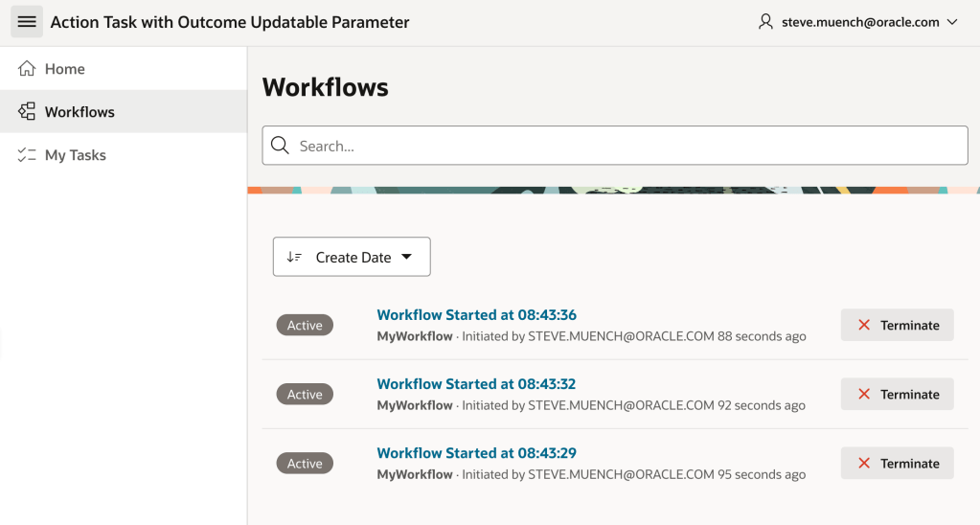The height and width of the screenshot is (525, 980).
Task: Open Workflow Started at 08:43:29 link
Action: (476, 453)
